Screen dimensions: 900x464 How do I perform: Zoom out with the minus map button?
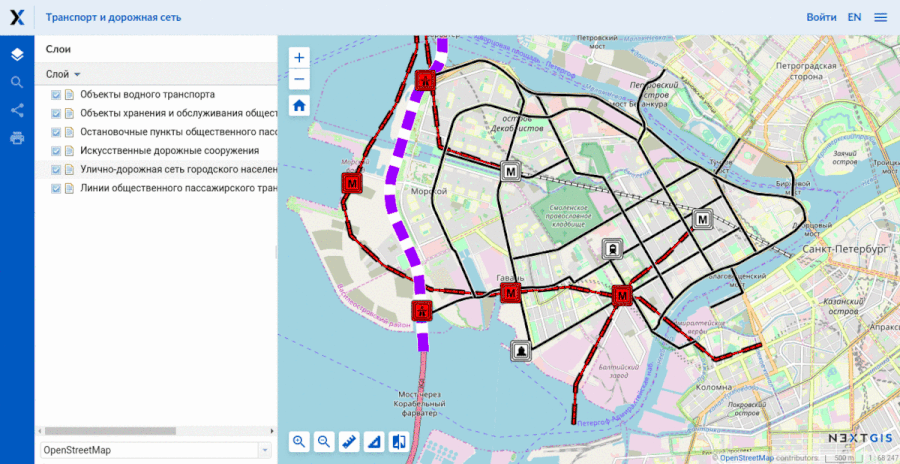300,80
